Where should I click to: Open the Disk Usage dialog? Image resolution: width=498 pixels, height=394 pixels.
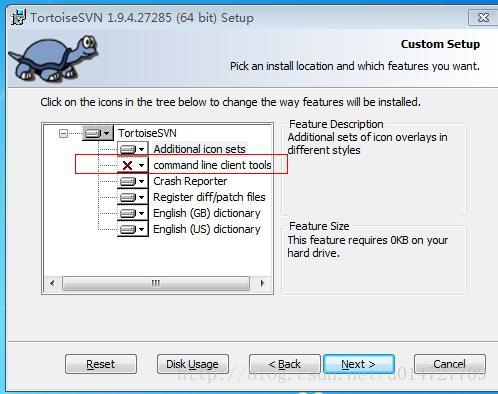(x=193, y=364)
